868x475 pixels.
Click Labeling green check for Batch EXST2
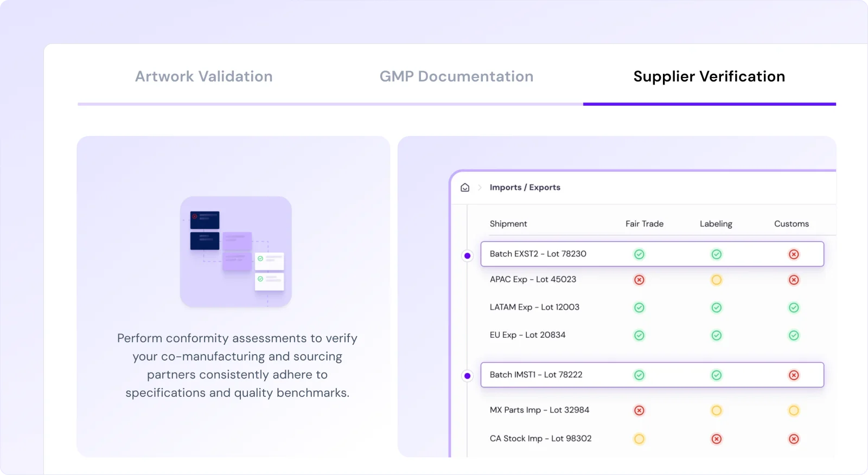pos(716,254)
